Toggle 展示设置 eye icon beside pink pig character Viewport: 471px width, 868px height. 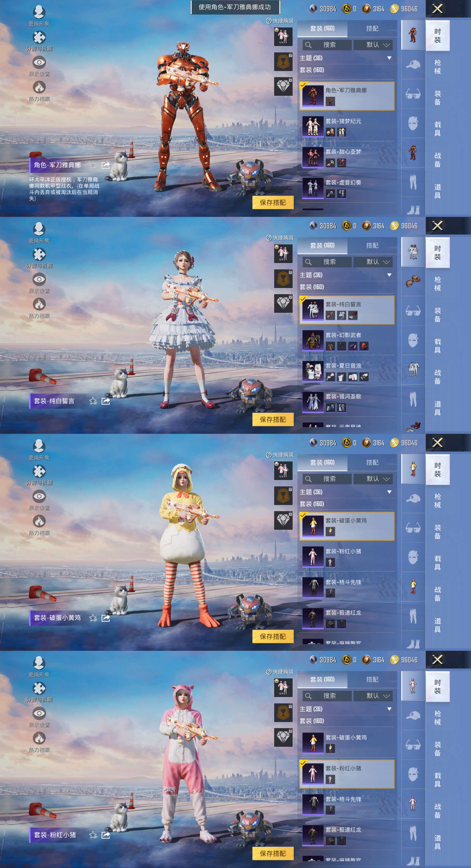39,713
